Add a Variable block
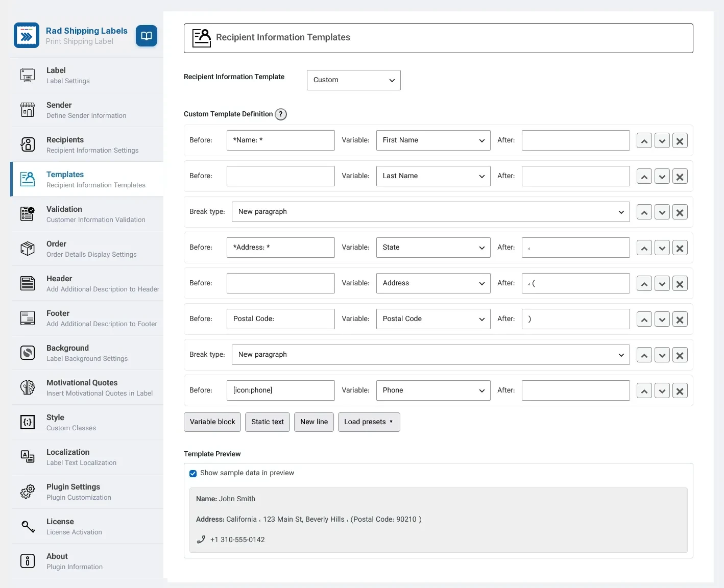The image size is (724, 588). [x=212, y=422]
